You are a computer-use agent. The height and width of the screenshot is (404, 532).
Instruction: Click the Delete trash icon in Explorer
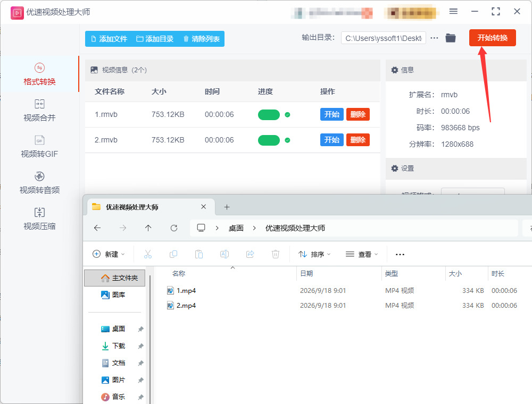point(276,254)
